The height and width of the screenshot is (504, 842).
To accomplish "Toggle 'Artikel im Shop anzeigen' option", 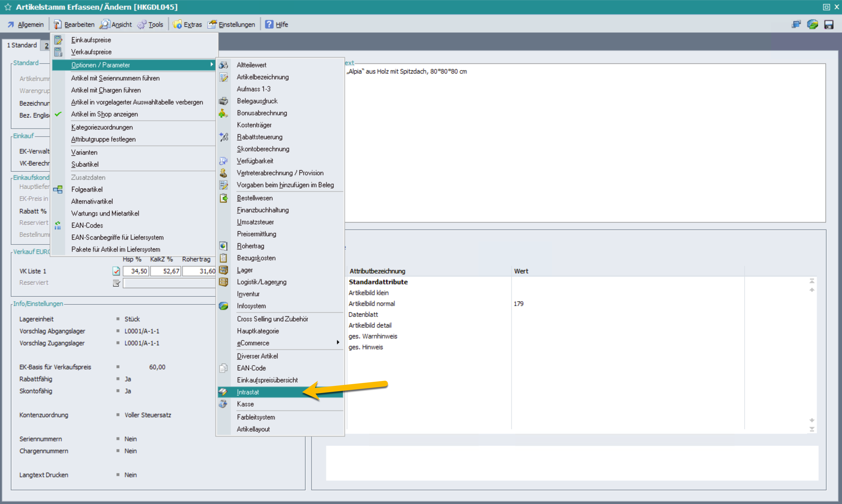I will [104, 114].
